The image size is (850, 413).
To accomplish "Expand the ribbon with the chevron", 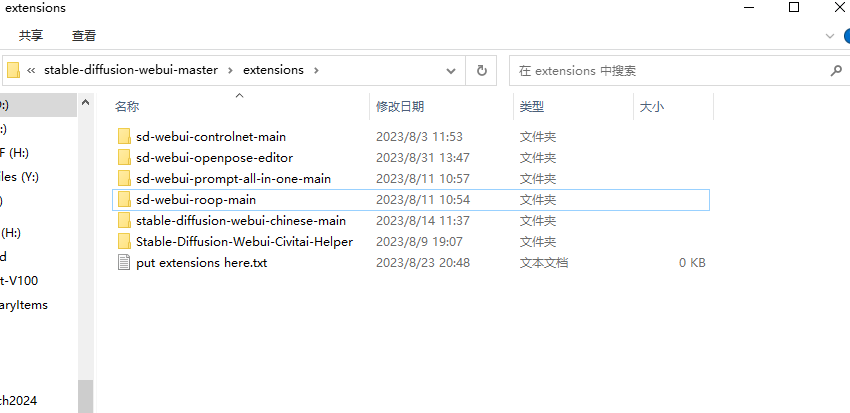I will [829, 36].
